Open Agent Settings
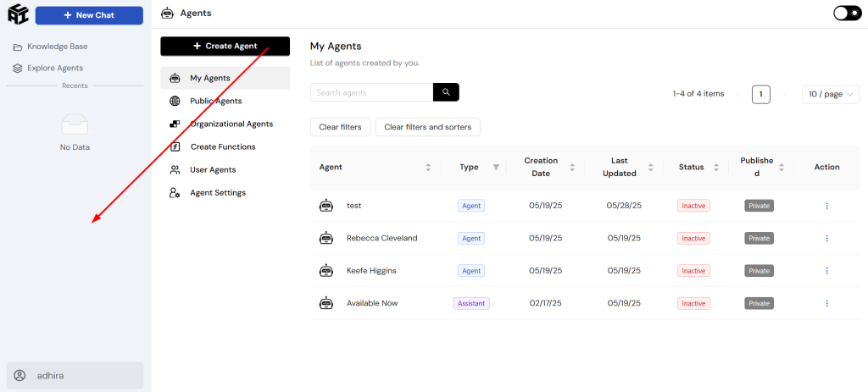 coord(225,193)
